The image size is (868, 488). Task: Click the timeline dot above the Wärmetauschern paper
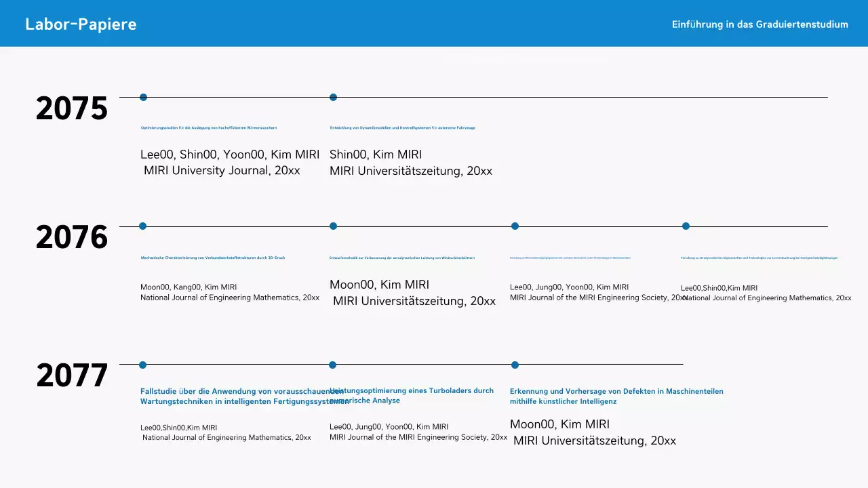[143, 97]
